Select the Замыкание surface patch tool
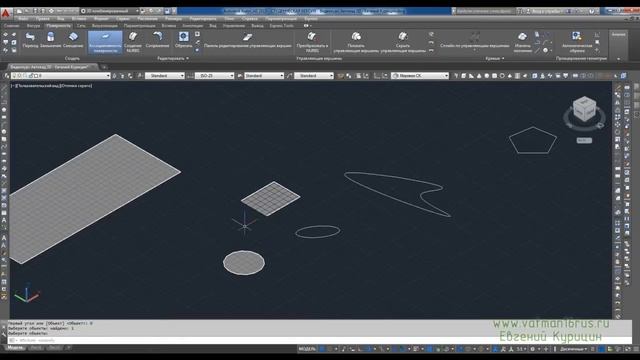640x360 pixels. click(x=51, y=40)
